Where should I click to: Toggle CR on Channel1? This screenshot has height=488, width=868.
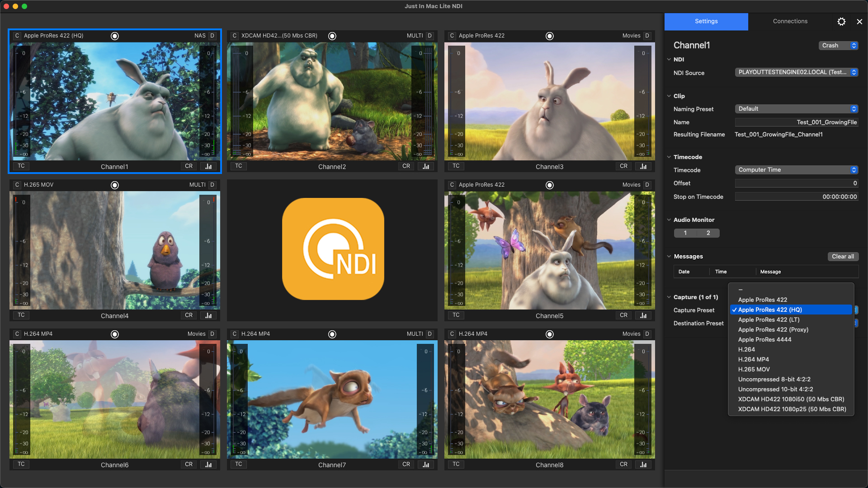[189, 166]
